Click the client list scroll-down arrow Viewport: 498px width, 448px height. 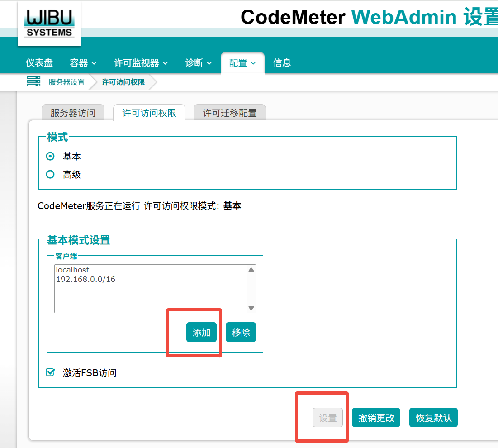[251, 308]
